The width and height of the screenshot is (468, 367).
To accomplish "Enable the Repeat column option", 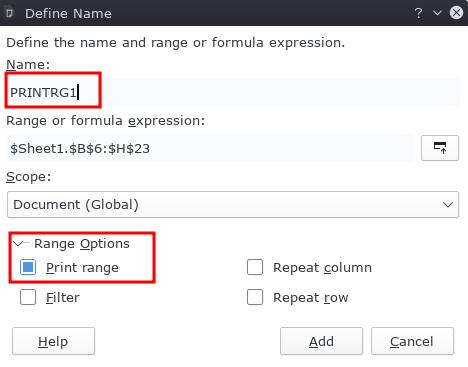I will coord(255,267).
